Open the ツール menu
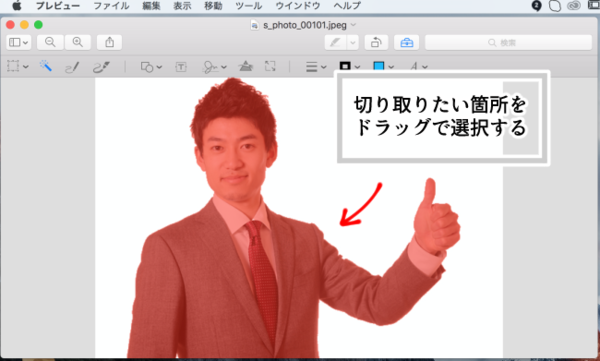Image resolution: width=600 pixels, height=361 pixels. coord(248,6)
